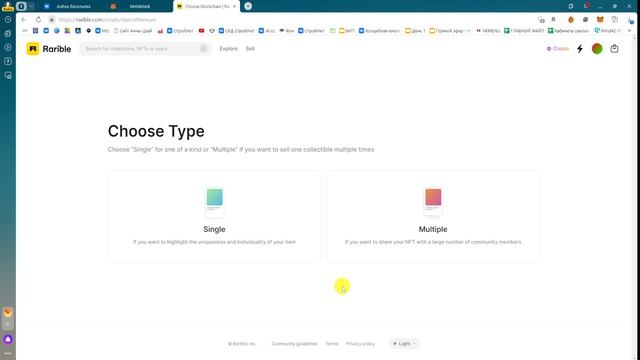Click the orange flame extension icon
The height and width of the screenshot is (360, 640).
(x=571, y=20)
